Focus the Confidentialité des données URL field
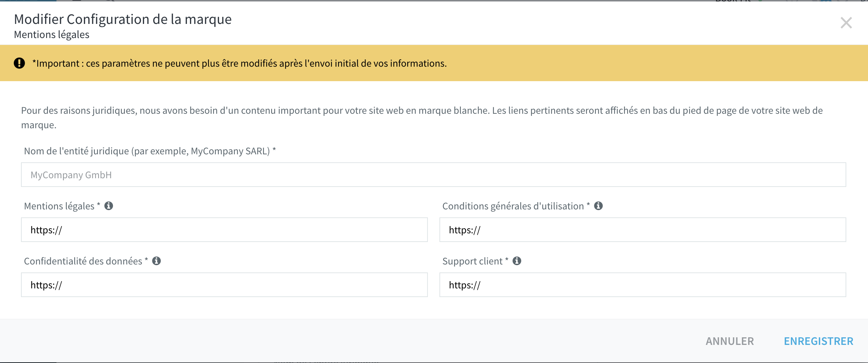Screen dimensions: 868x363 pyautogui.click(x=224, y=285)
